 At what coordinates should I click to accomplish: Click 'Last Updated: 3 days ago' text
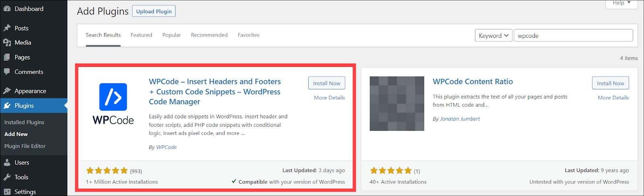[314, 170]
